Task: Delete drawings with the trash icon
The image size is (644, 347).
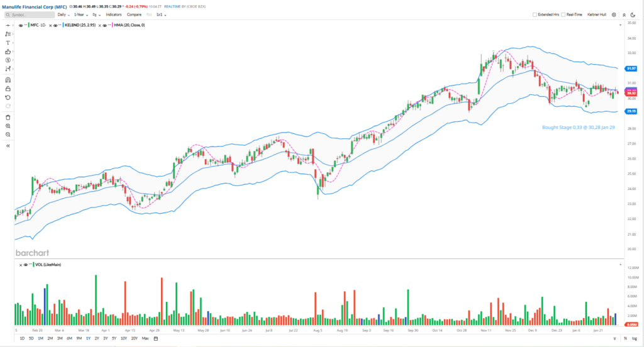Action: coord(8,118)
